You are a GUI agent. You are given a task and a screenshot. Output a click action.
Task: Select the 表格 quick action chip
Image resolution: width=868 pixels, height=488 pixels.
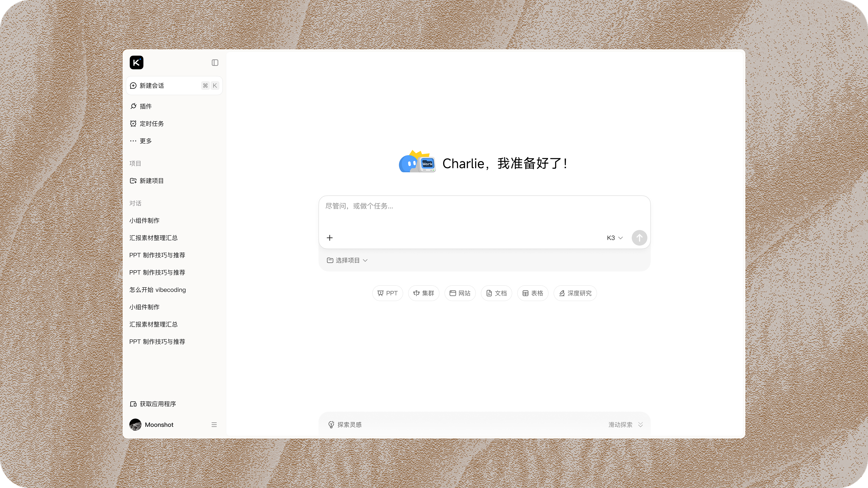point(533,293)
